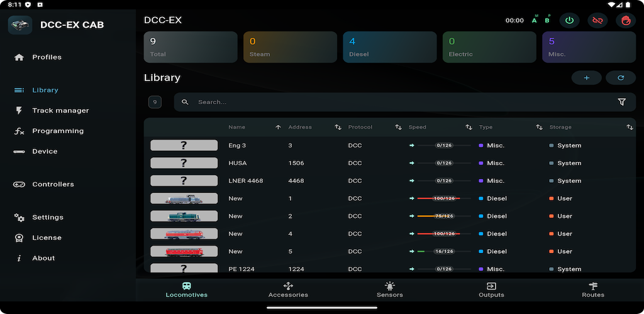This screenshot has height=314, width=644.
Task: Focus the Search field
Action: pos(404,102)
